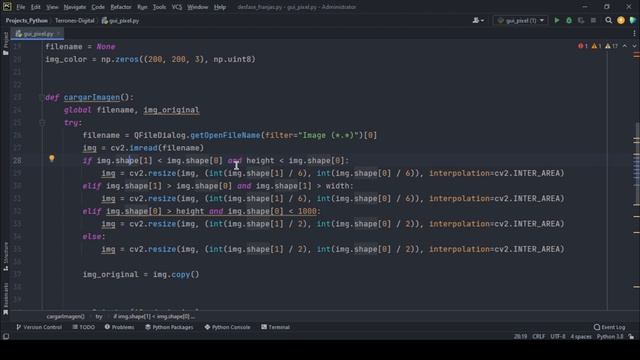Open the Window menu
640x360 pixels.
coord(198,7)
